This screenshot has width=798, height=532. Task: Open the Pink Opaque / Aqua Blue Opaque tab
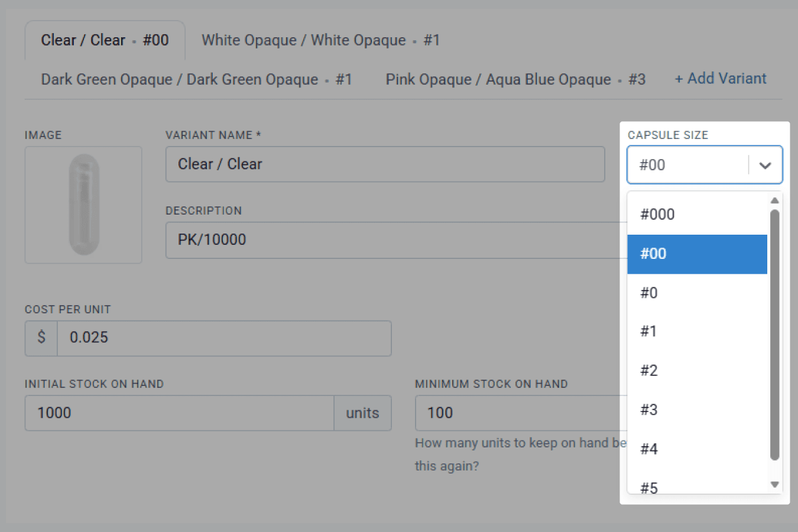(x=515, y=79)
